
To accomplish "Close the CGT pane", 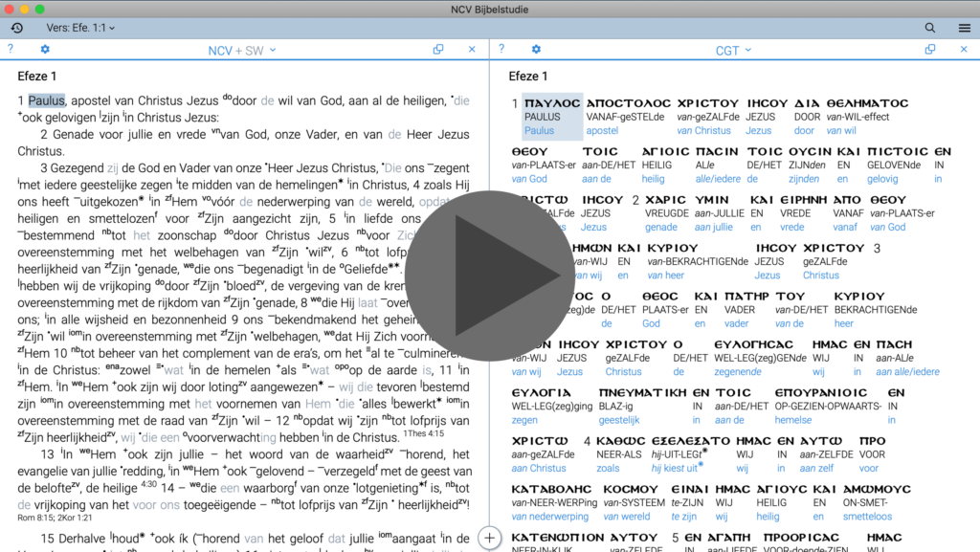I will click(x=964, y=50).
